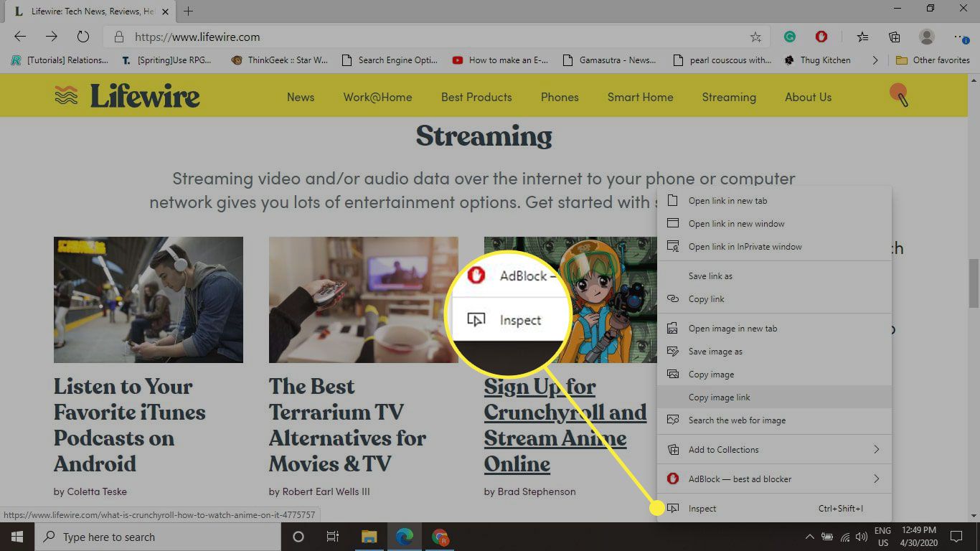Open the [Spriting]Use RPG bookmark
Screen dimensions: 980x551
pos(167,60)
